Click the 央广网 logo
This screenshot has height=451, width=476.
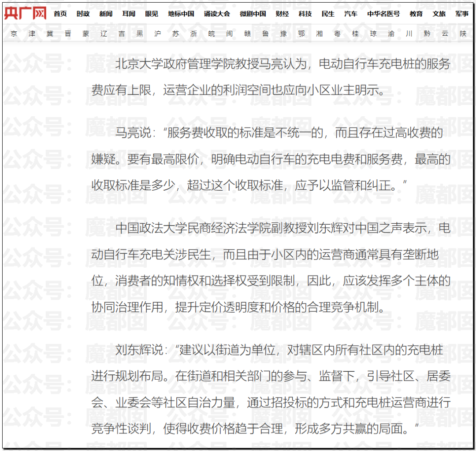[x=25, y=14]
